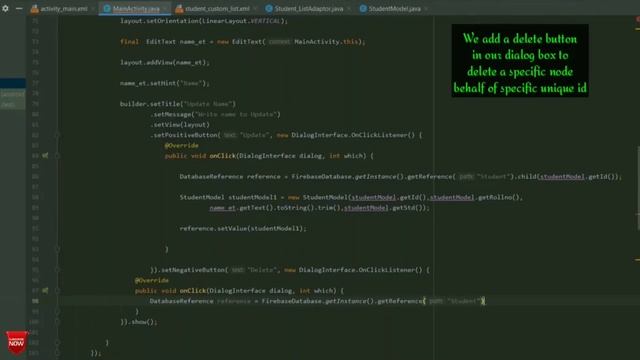
Task: Click the fold marker on the }).show(); line
Action: coord(58,322)
